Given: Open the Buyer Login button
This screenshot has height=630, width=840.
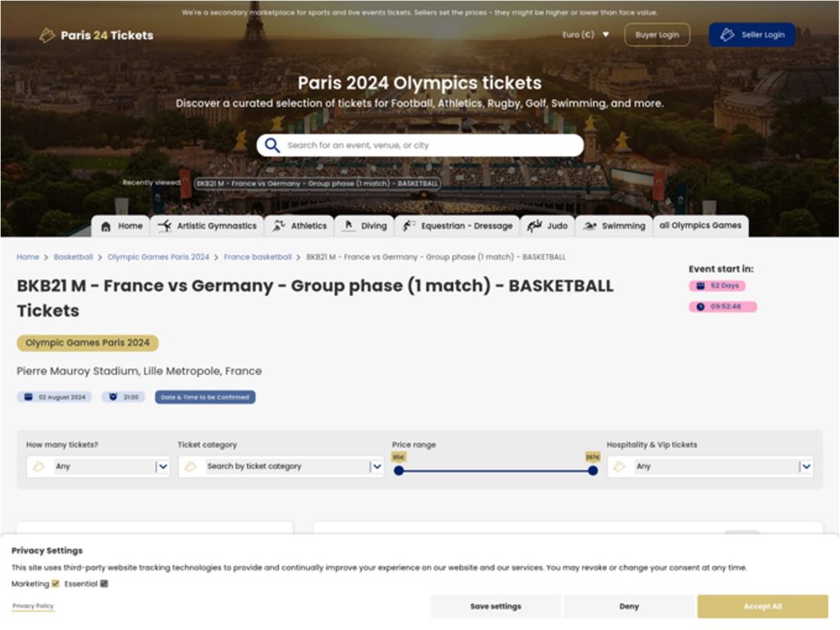Looking at the screenshot, I should coord(656,35).
